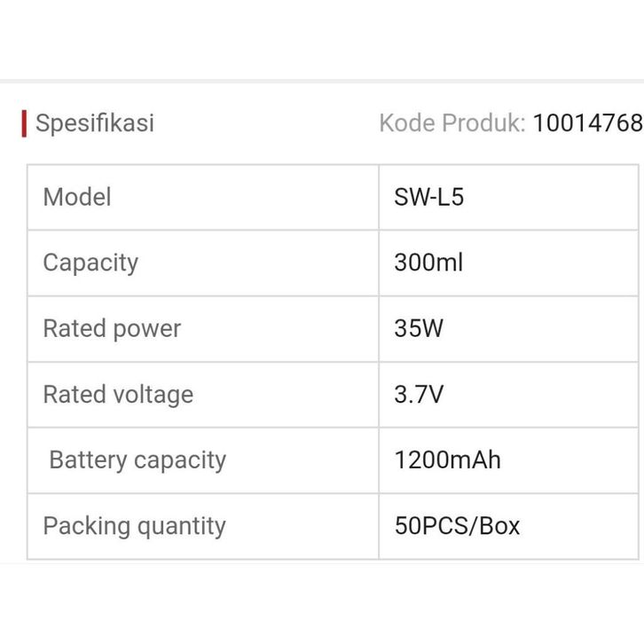Select the 300ml capacity value
This screenshot has width=644, height=644.
pyautogui.click(x=428, y=263)
